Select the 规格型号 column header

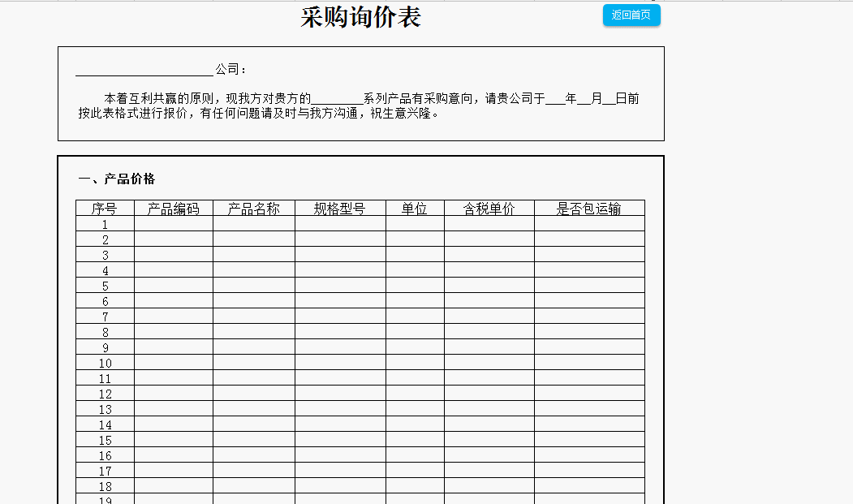point(341,208)
